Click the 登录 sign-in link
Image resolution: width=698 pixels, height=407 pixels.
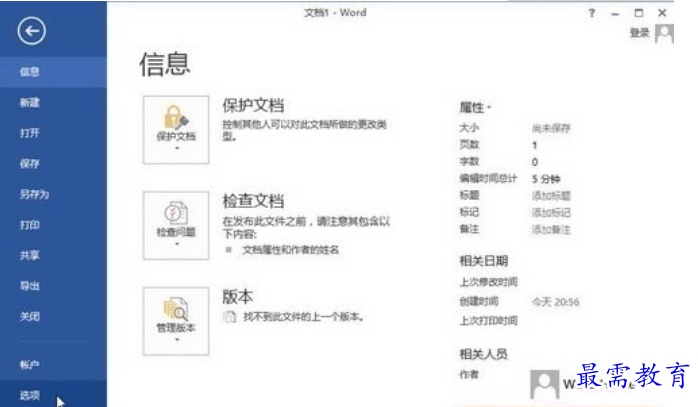pos(640,33)
